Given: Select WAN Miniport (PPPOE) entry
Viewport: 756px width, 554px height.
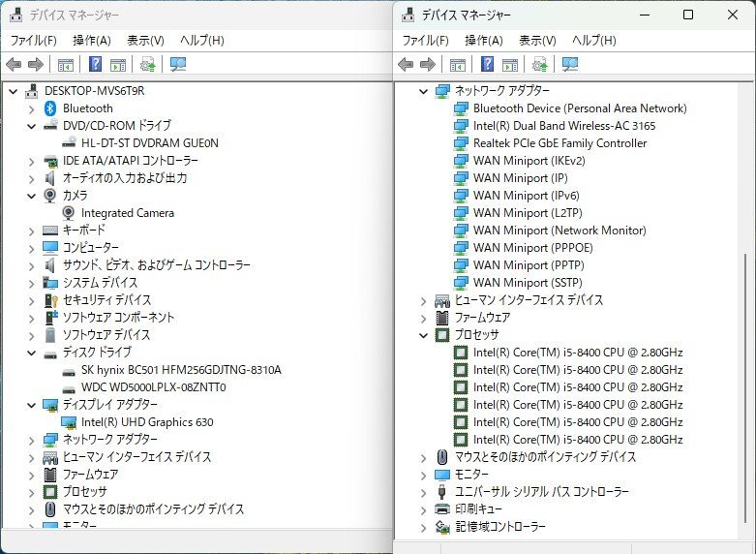Looking at the screenshot, I should tap(532, 248).
